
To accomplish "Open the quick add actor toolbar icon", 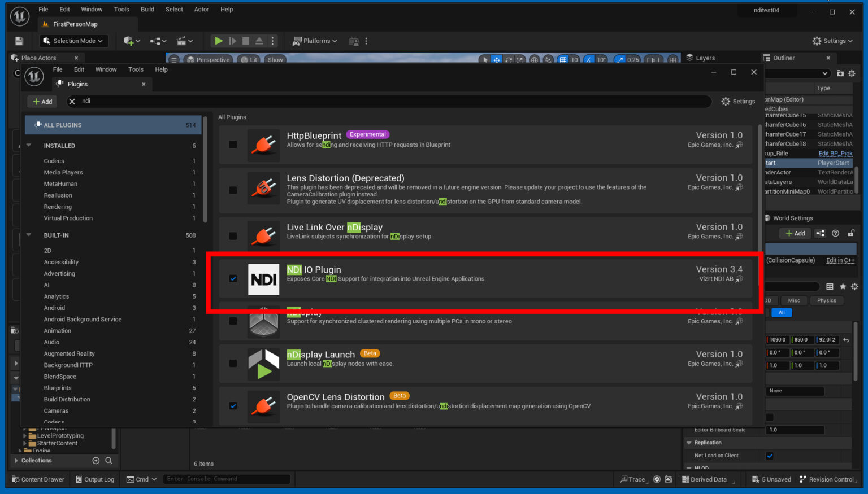I will (x=130, y=40).
